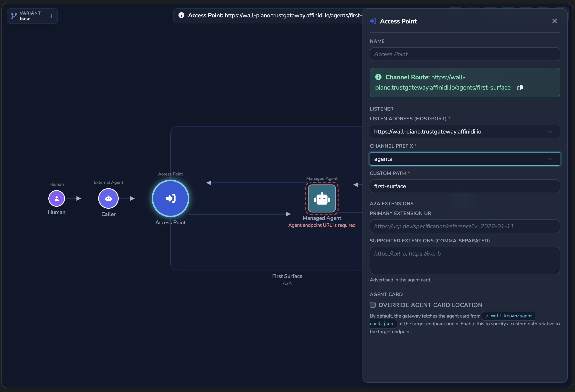Click the Access Point node circle
The width and height of the screenshot is (575, 392).
point(170,198)
